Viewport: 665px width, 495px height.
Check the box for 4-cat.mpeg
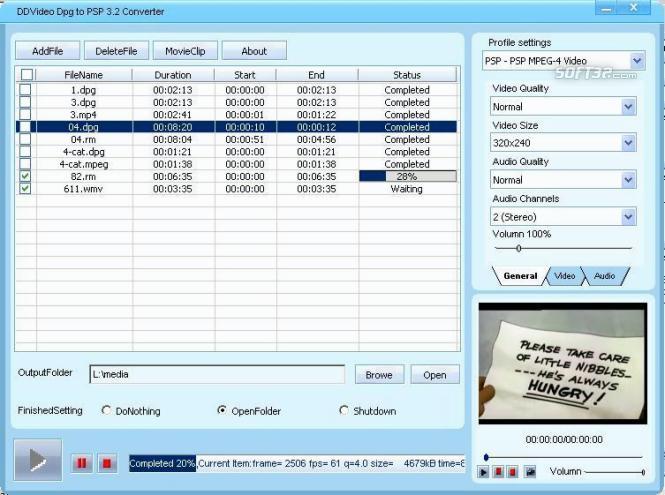tap(25, 163)
